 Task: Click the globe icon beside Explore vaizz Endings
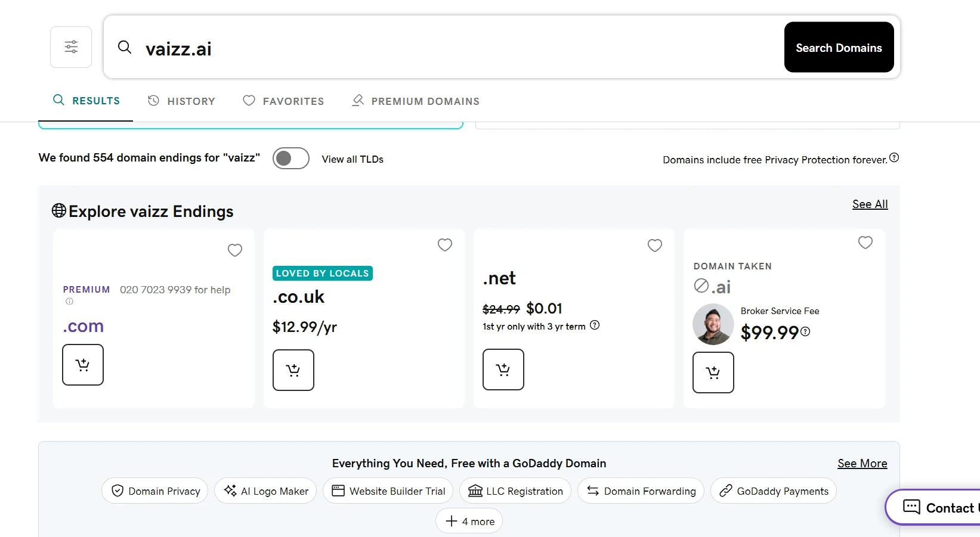(x=59, y=210)
